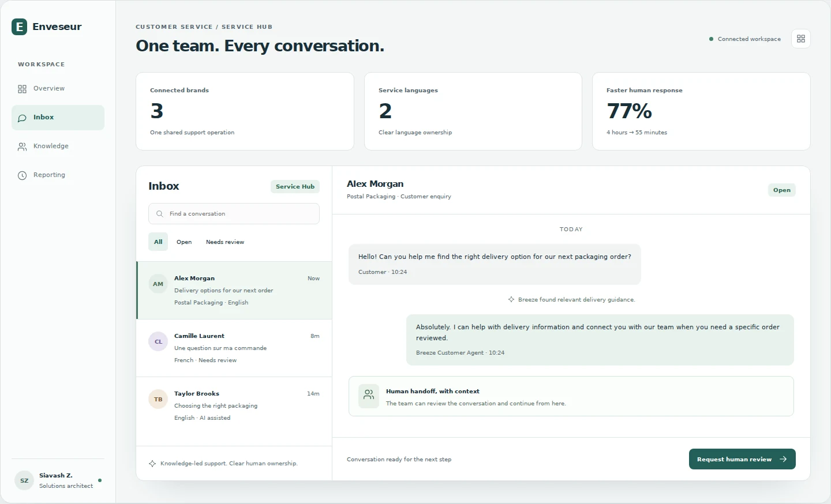
Task: Select the All filter tab
Action: point(158,242)
